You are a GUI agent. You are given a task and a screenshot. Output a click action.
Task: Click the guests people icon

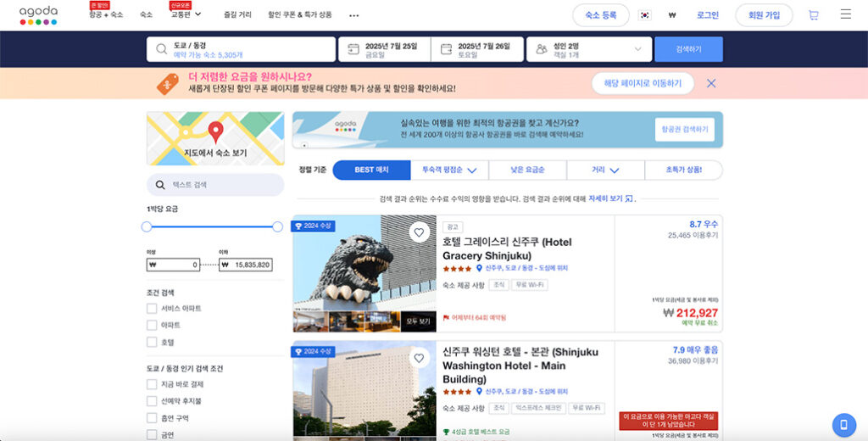coord(542,49)
